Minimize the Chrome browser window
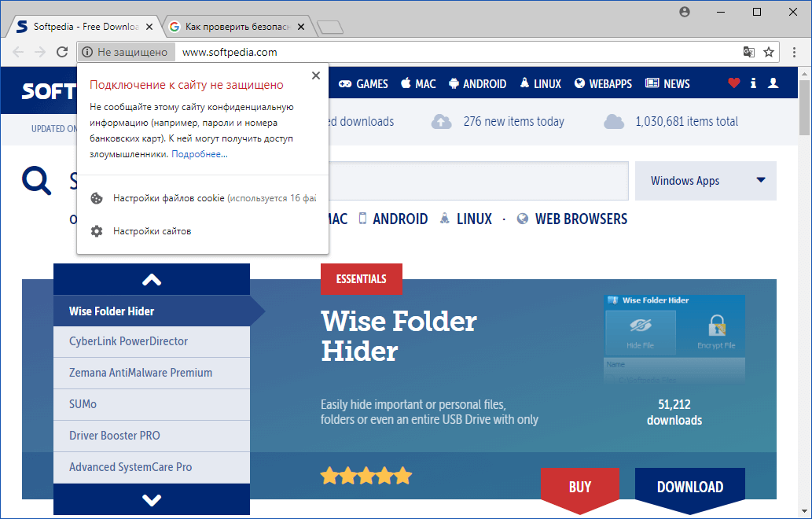This screenshot has height=519, width=812. tap(721, 11)
